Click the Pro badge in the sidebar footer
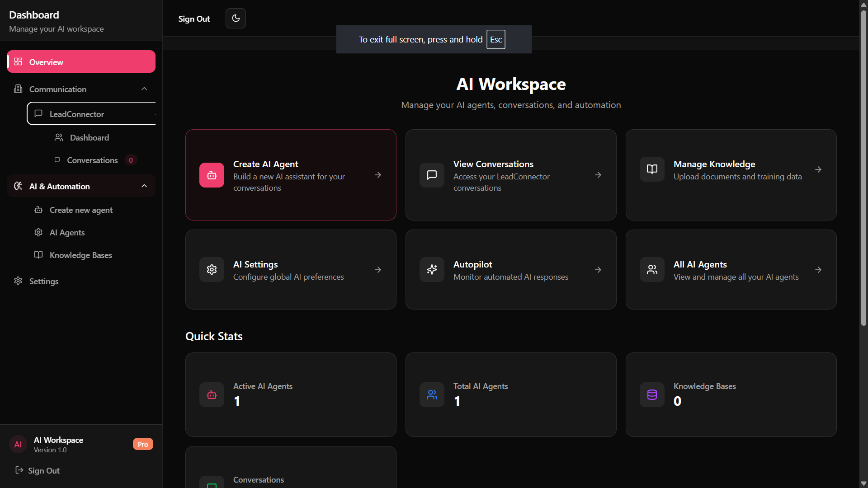The image size is (868, 488). pos(143,444)
